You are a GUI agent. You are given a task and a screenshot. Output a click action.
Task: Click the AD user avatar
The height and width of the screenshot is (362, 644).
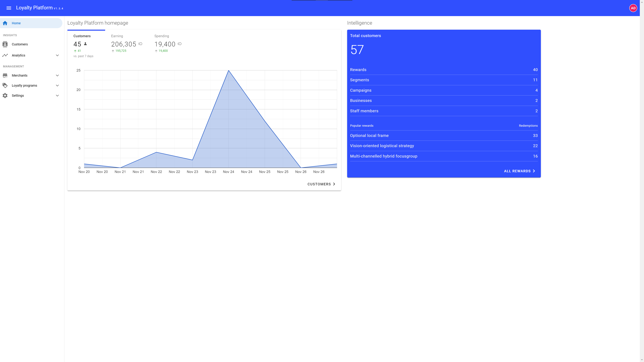[x=633, y=8]
